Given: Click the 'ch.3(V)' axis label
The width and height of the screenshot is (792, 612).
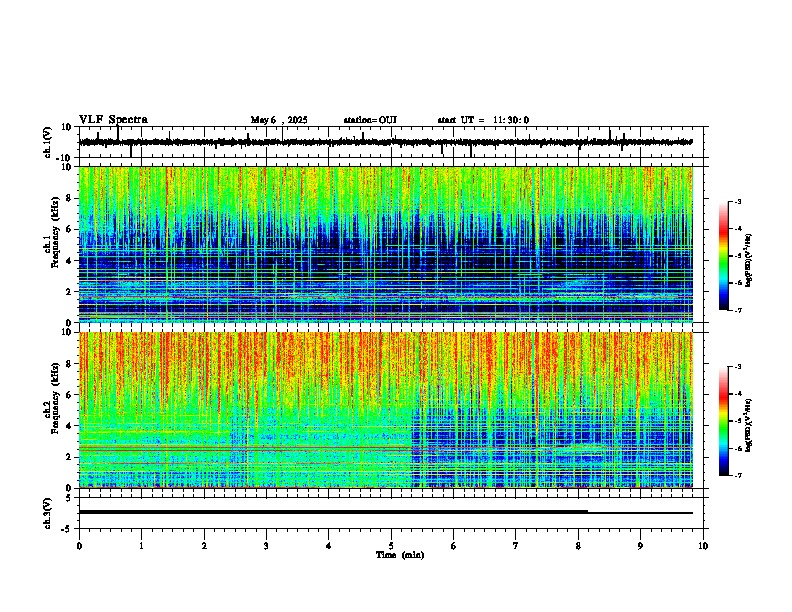Looking at the screenshot, I should (x=48, y=513).
